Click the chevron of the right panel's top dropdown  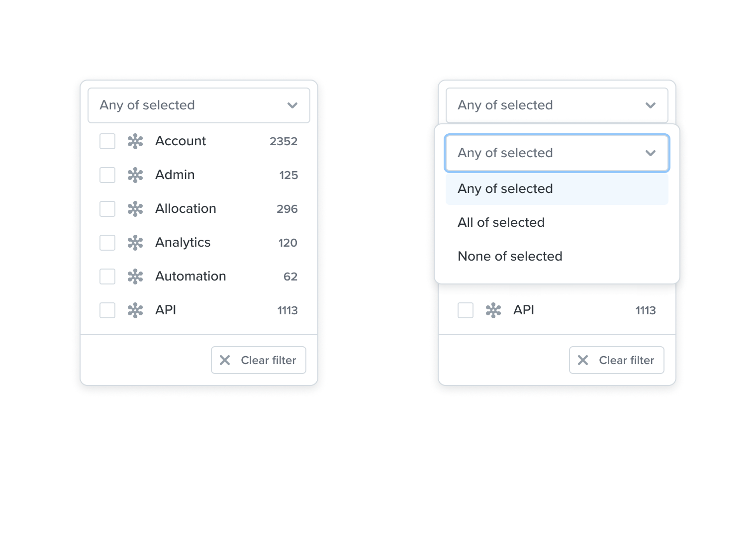pyautogui.click(x=651, y=105)
